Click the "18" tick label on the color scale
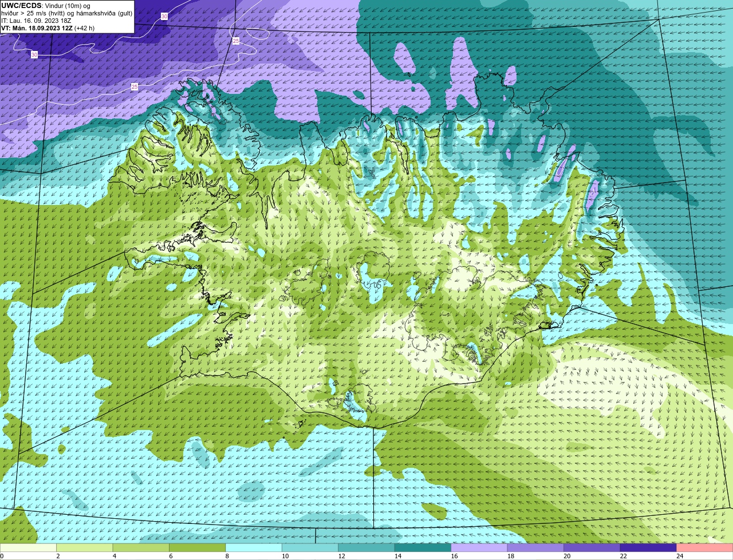The width and height of the screenshot is (733, 560). point(511,556)
